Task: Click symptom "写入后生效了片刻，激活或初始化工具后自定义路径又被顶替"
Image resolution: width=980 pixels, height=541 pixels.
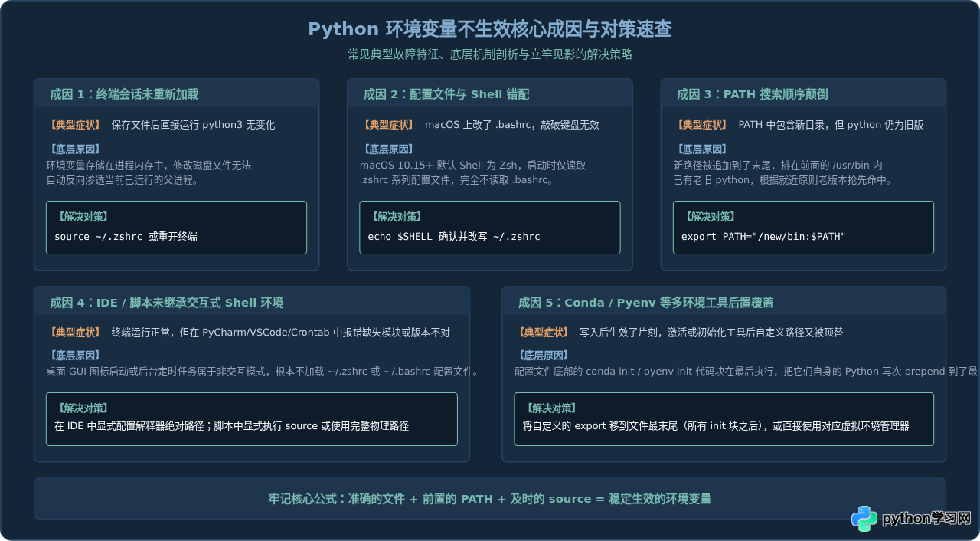Action: click(711, 333)
